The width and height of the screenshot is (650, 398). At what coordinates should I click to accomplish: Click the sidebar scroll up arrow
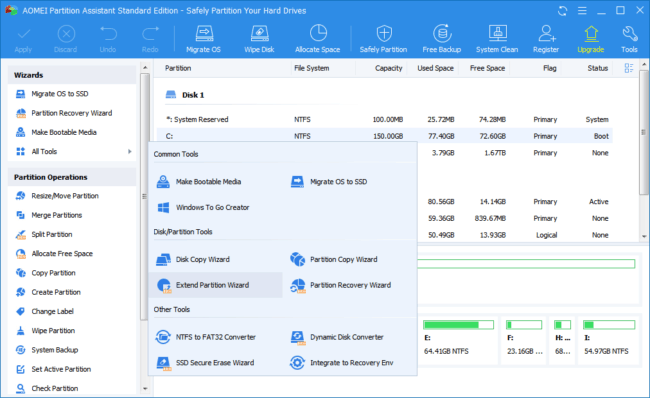point(145,68)
